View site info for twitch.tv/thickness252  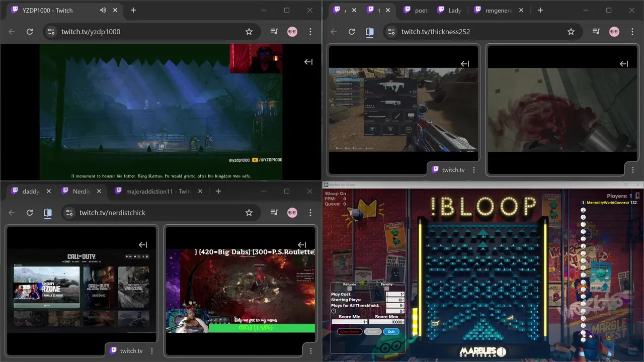click(391, 32)
